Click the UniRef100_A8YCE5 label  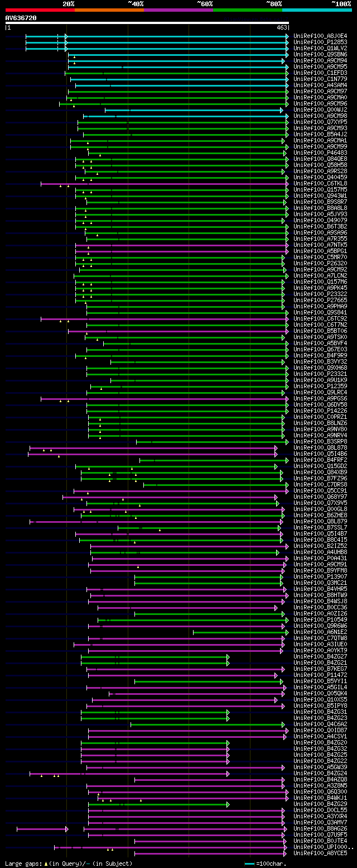coord(320,853)
